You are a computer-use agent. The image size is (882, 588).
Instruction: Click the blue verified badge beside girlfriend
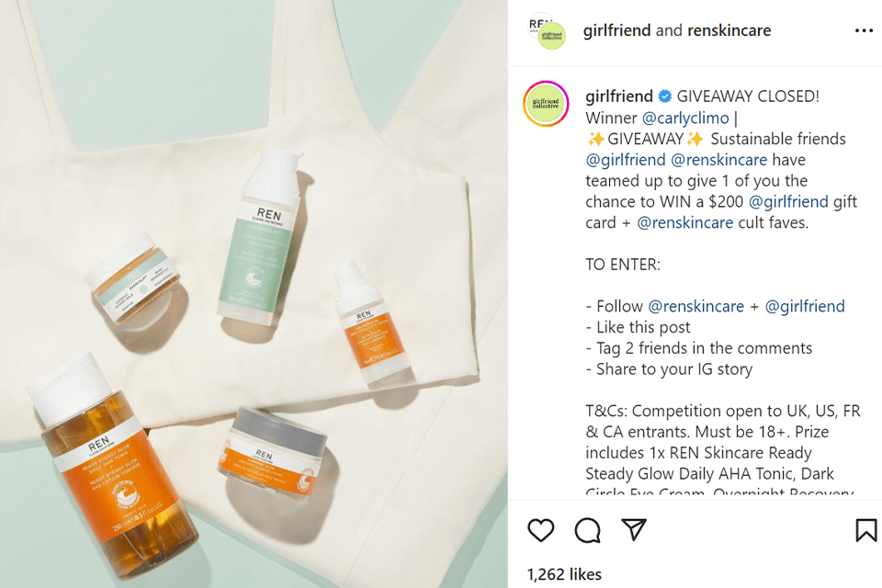coord(665,96)
